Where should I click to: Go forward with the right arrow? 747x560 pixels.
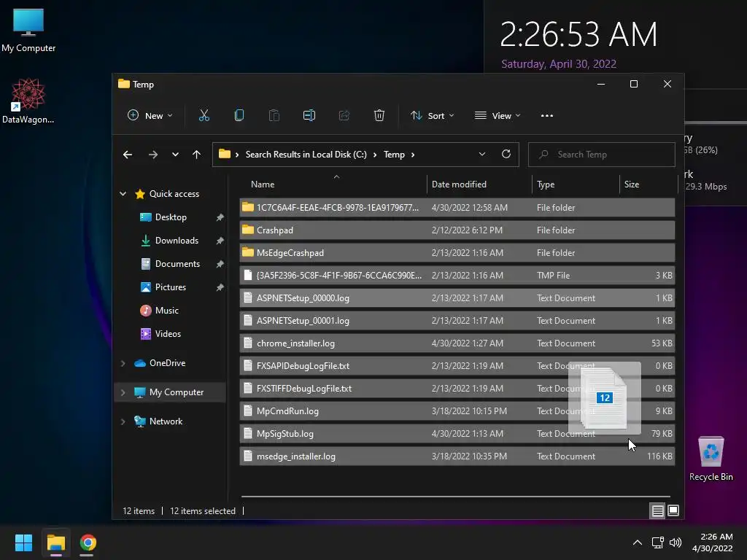(153, 155)
